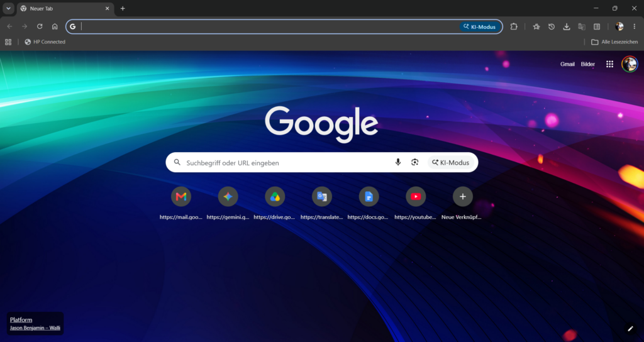Click the https://mail.goo... shortcut label
This screenshot has width=644, height=342.
coord(181,217)
